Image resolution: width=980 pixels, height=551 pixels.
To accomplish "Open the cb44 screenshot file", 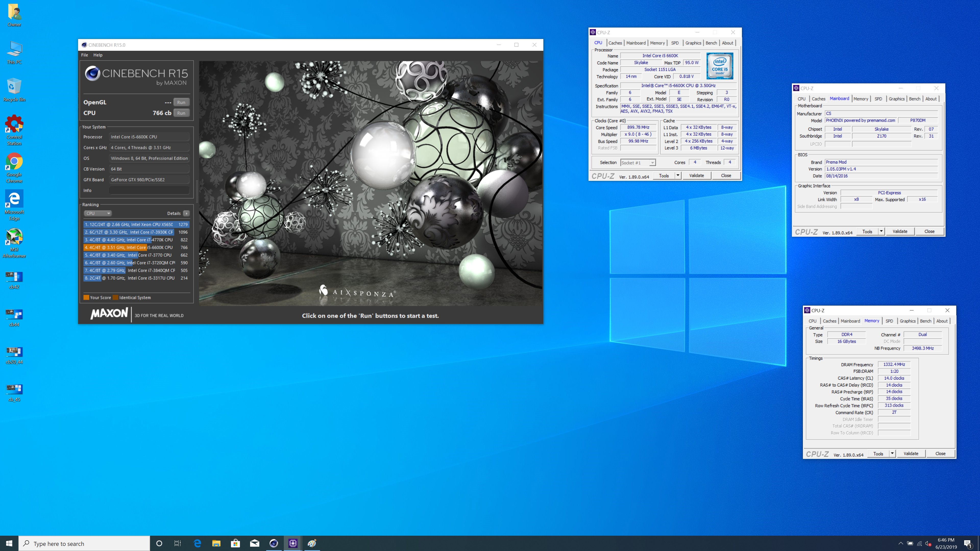I will coord(14,318).
